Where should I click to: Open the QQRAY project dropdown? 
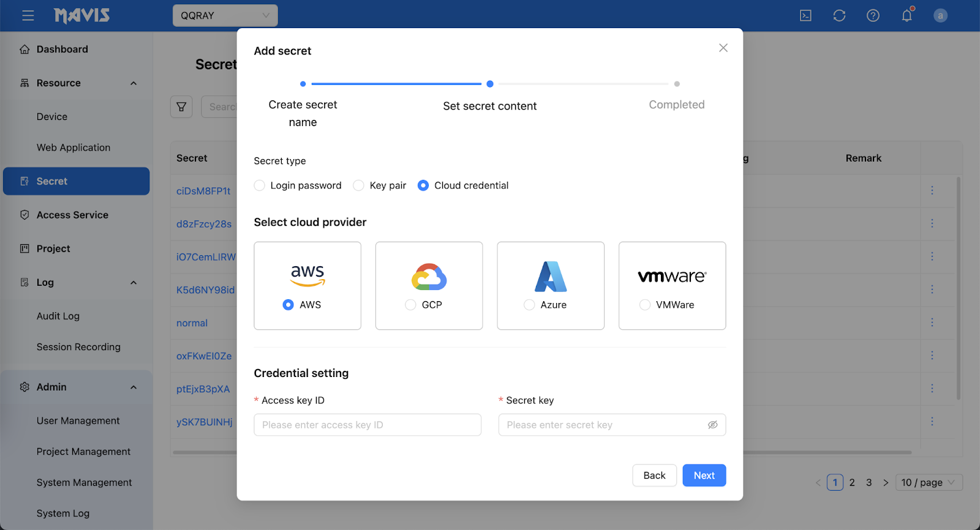click(225, 16)
